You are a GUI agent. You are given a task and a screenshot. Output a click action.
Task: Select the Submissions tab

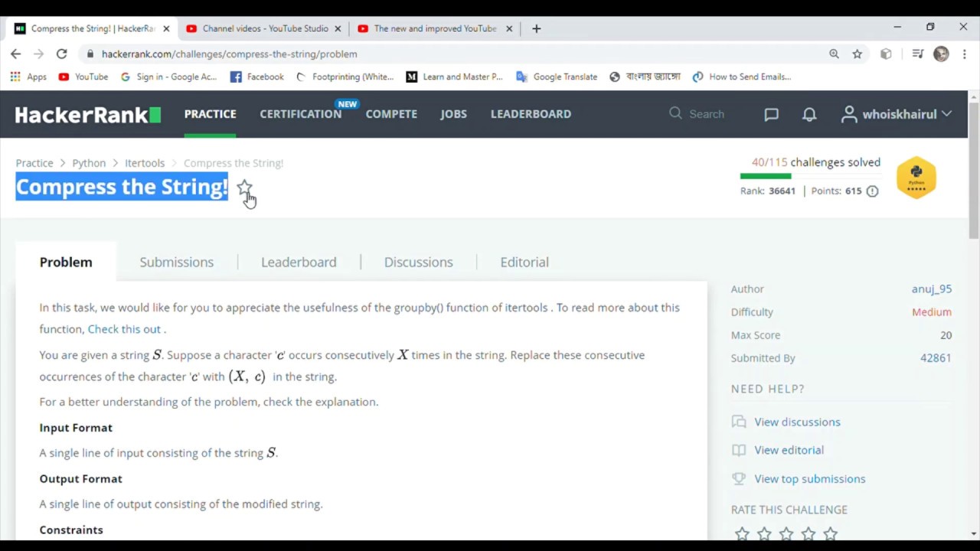176,262
